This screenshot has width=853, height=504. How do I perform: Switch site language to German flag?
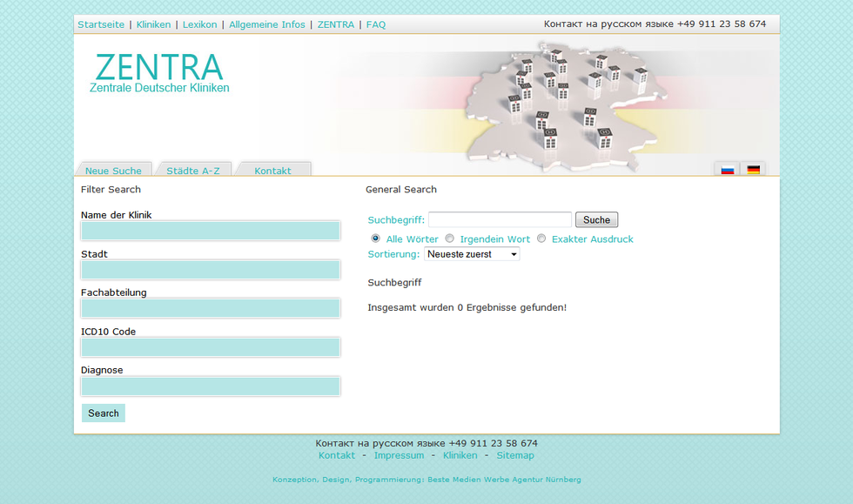click(754, 170)
